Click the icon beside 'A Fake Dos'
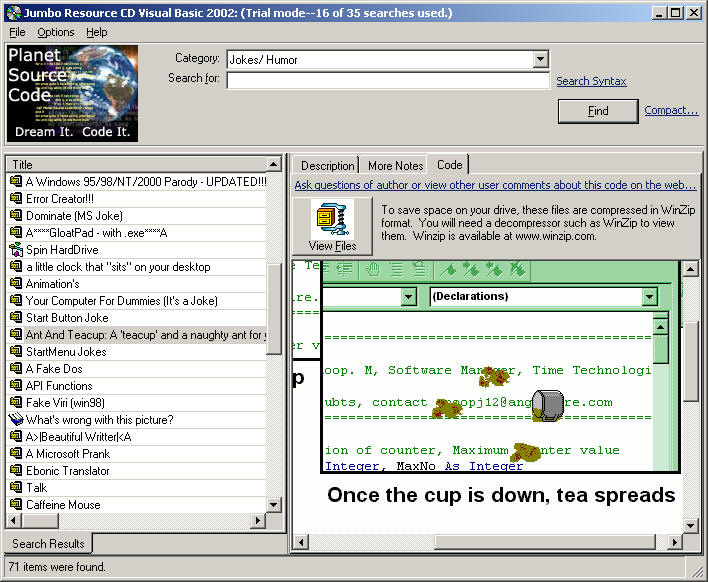The height and width of the screenshot is (582, 708). 16,368
